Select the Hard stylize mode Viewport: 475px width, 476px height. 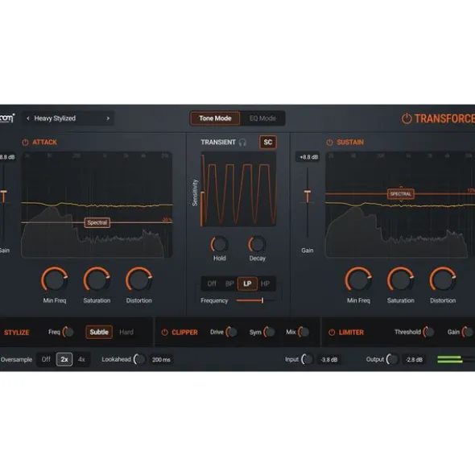click(x=126, y=332)
